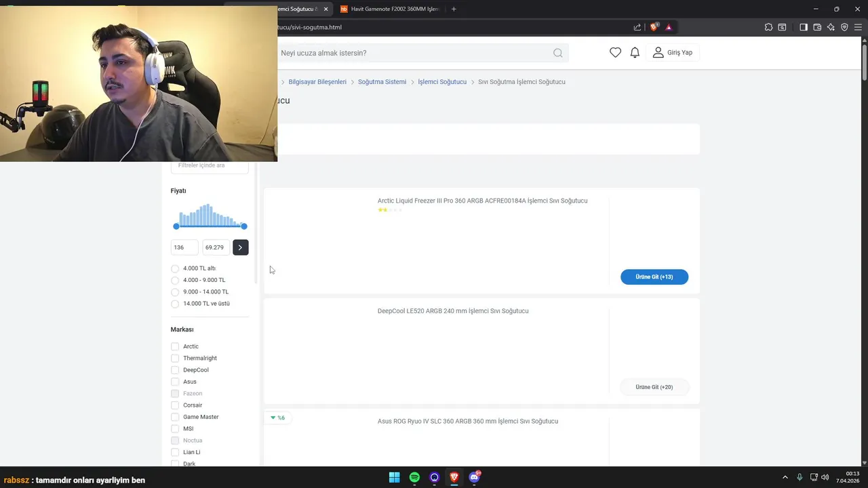Show hidden system tray icons
868x488 pixels.
(x=785, y=477)
